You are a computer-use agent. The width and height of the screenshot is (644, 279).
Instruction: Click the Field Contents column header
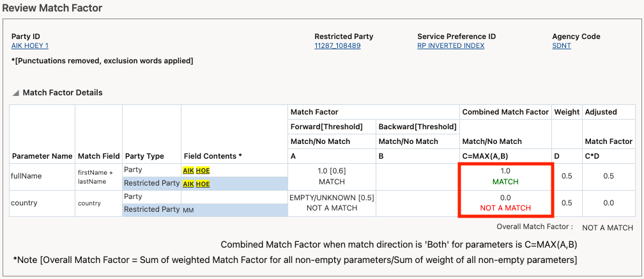pyautogui.click(x=213, y=155)
